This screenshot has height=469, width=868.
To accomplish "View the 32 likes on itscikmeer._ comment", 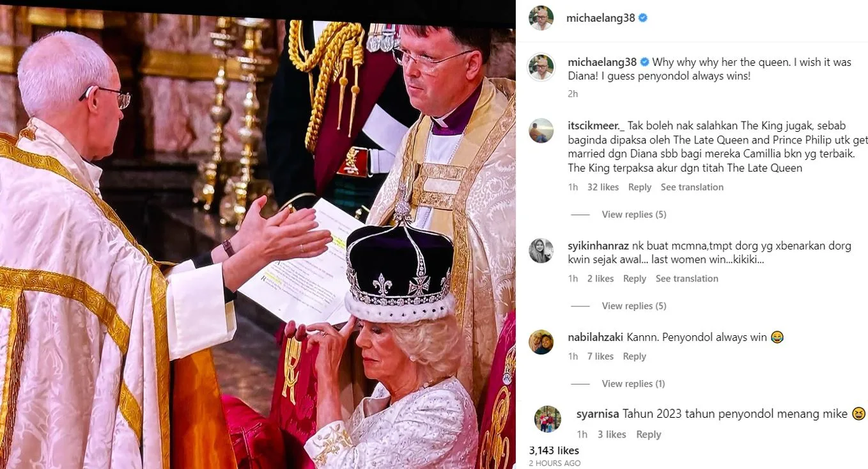I will tap(603, 187).
